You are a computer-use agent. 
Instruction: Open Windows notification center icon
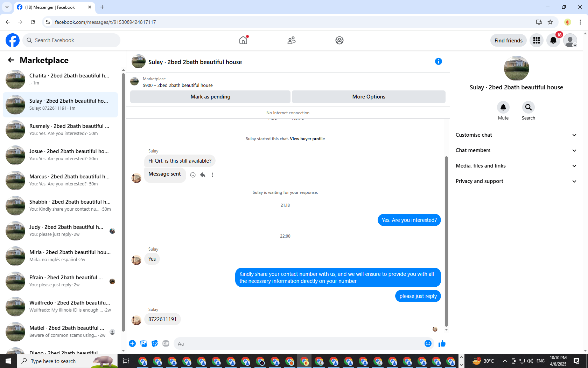[576, 361]
